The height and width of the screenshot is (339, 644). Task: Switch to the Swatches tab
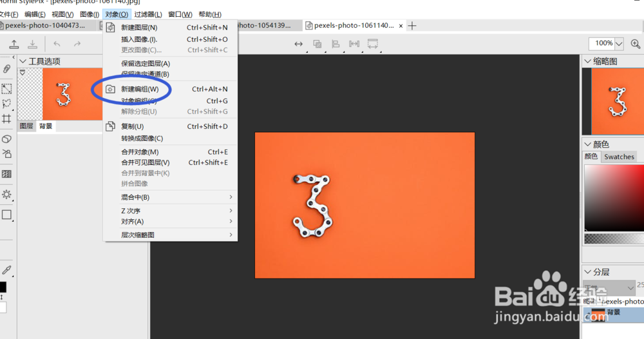pos(619,157)
